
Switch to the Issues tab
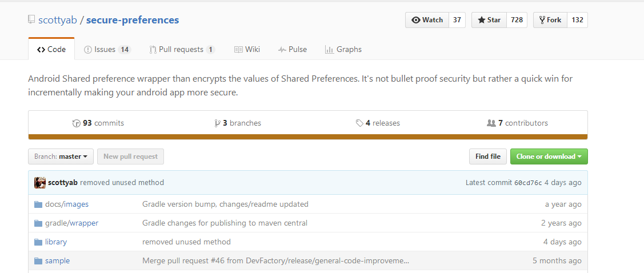[107, 49]
